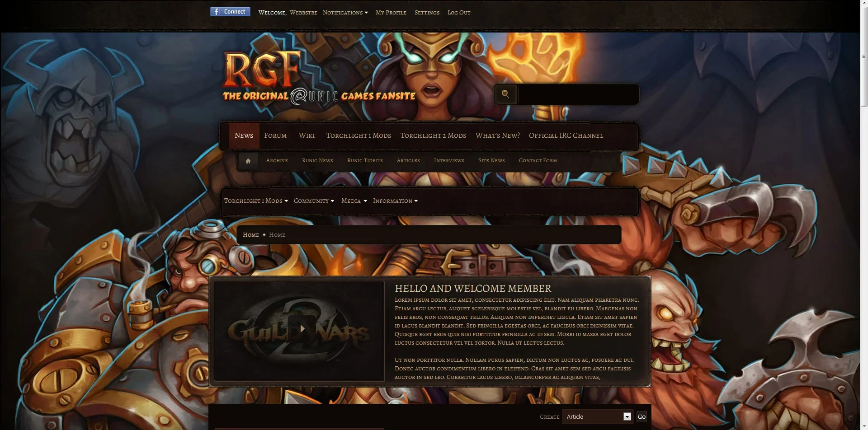Viewport: 868px width, 430px height.
Task: Open Settings link in top bar
Action: coord(427,13)
